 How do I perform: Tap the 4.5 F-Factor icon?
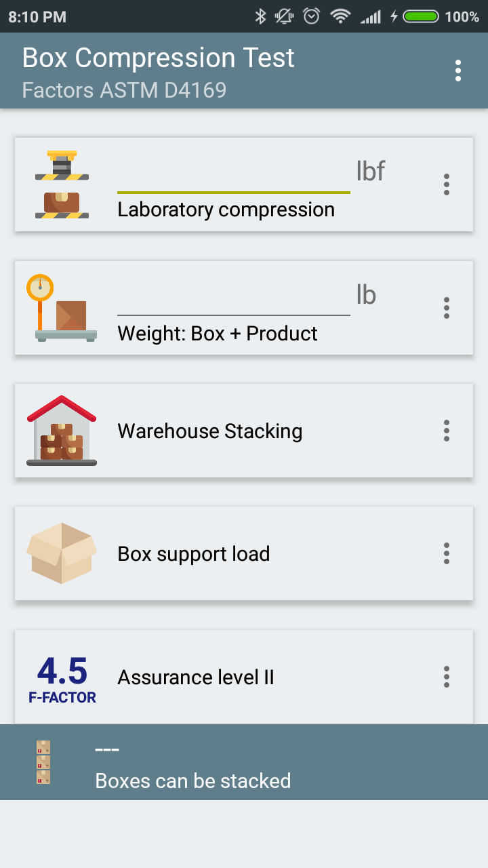[62, 677]
